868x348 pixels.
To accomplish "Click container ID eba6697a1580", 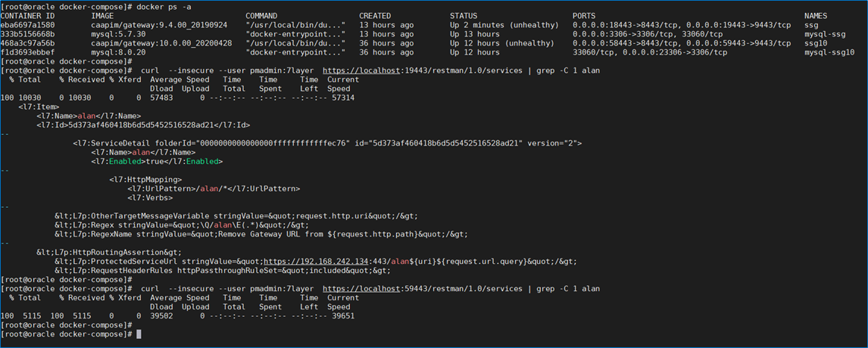I will (28, 25).
